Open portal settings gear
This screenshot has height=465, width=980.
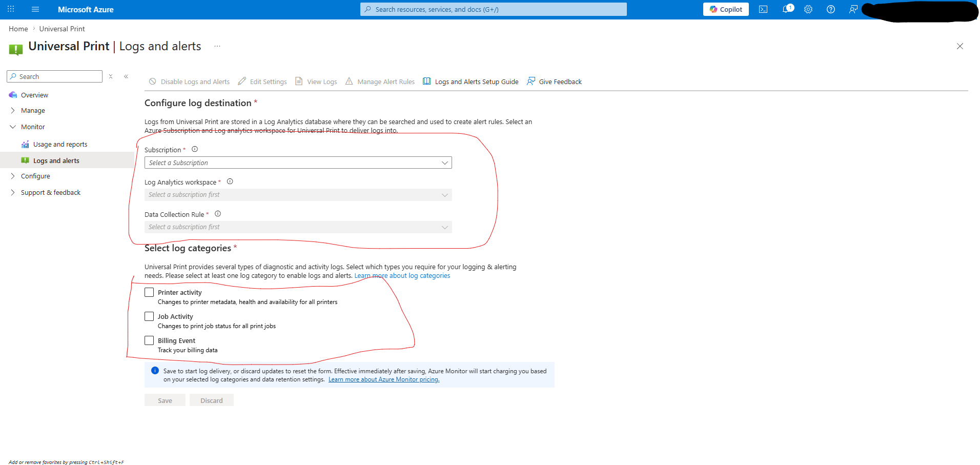coord(808,9)
